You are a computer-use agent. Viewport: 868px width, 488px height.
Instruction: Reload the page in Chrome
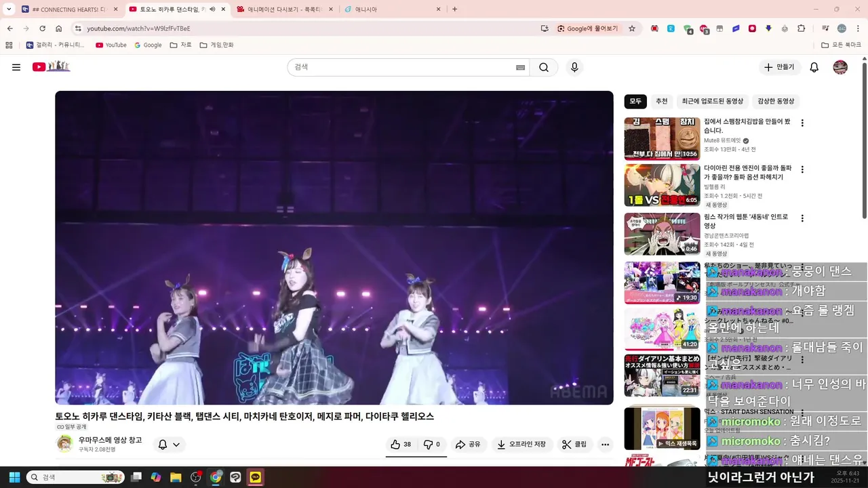tap(42, 28)
